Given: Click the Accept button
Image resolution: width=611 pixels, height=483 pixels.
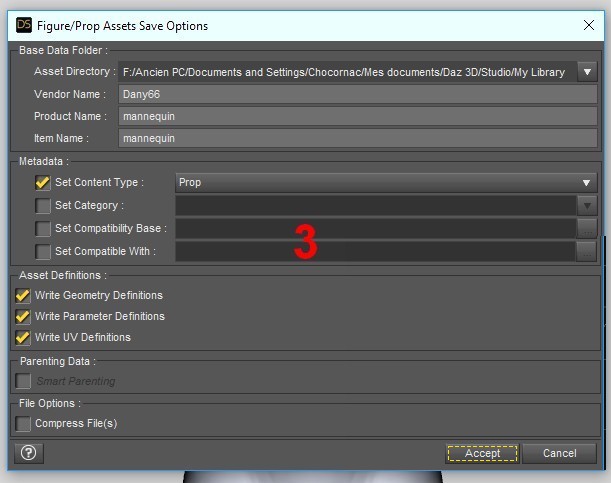Looking at the screenshot, I should click(x=482, y=453).
